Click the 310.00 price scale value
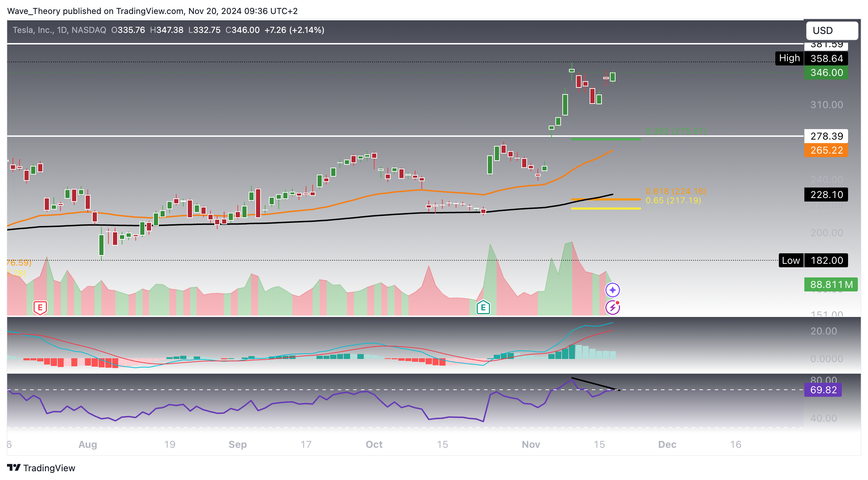The height and width of the screenshot is (480, 868). (x=826, y=105)
